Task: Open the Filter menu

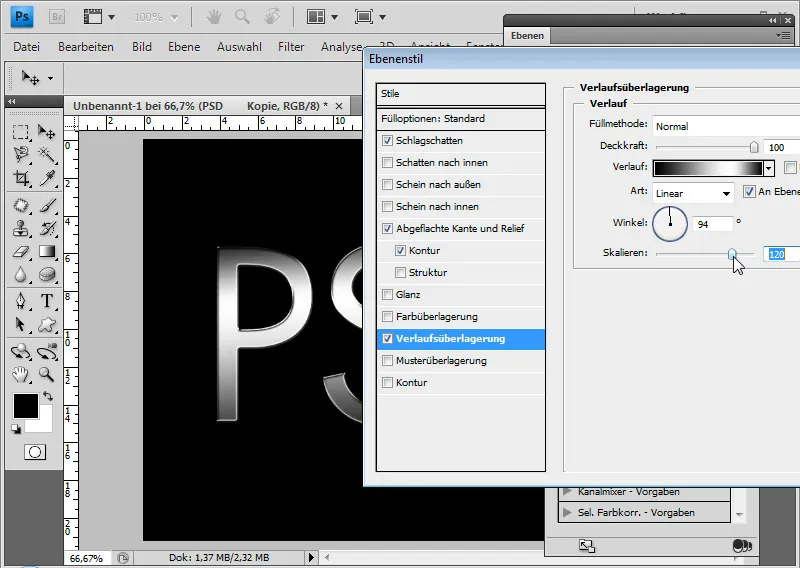Action: pos(291,47)
